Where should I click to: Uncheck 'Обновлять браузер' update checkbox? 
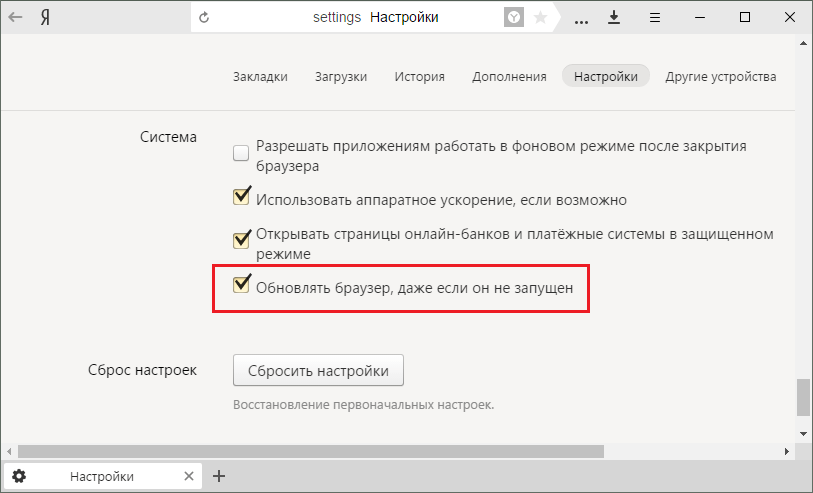pyautogui.click(x=241, y=286)
